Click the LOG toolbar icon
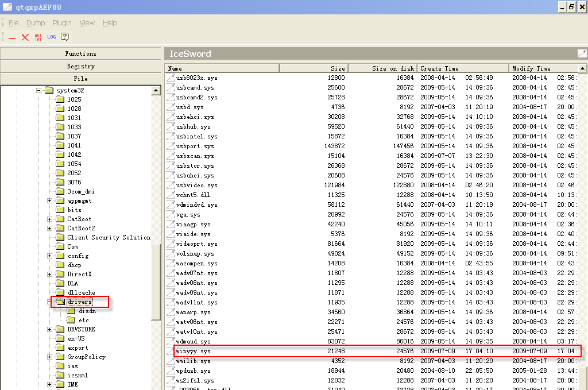 52,37
